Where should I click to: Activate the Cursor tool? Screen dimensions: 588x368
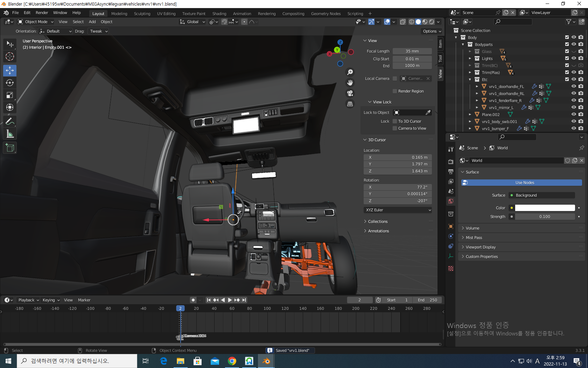(10, 56)
